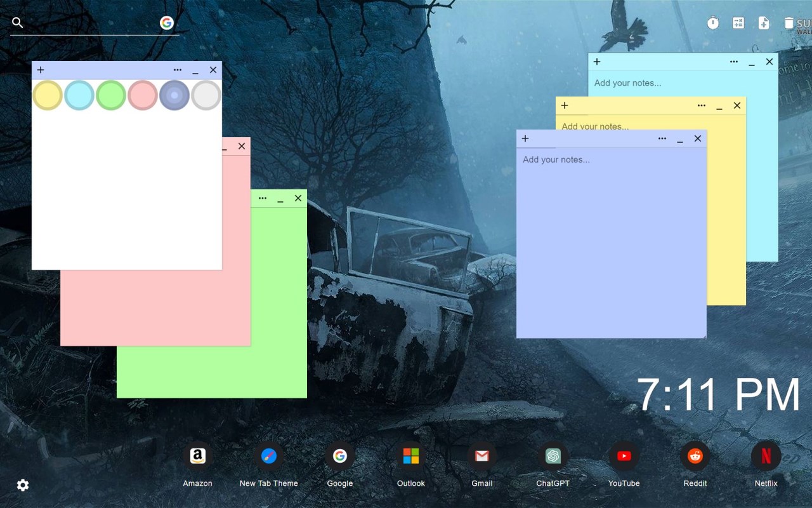Open the green note's three-dot menu
The height and width of the screenshot is (508, 812).
point(263,198)
